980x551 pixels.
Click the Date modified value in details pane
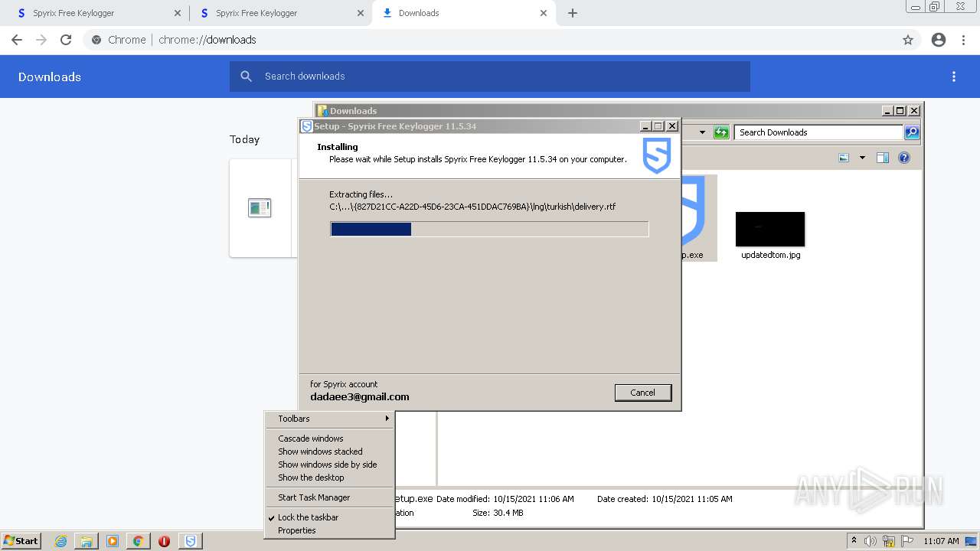click(533, 499)
